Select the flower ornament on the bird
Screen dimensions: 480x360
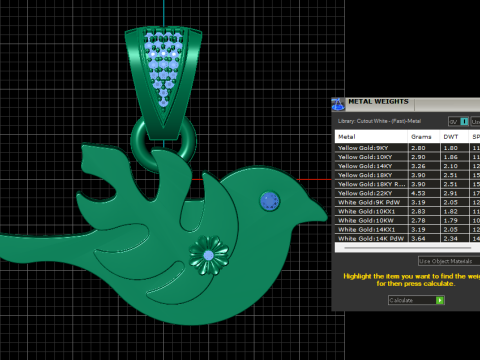click(209, 255)
